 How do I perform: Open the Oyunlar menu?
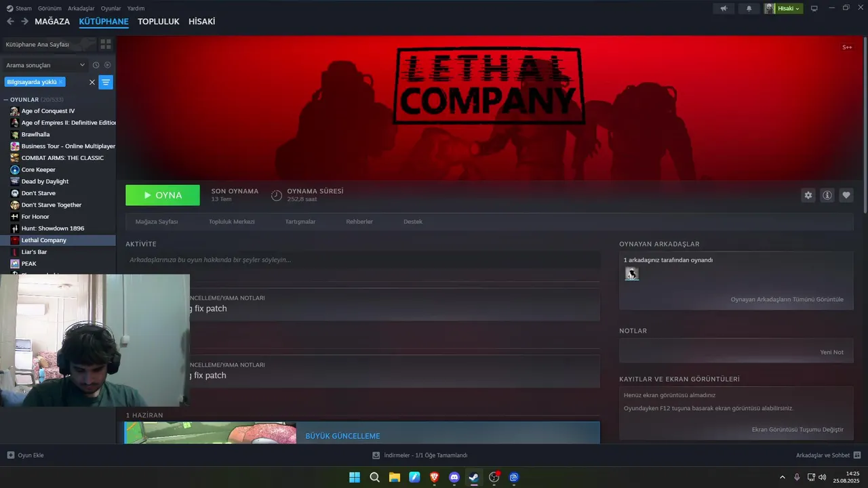111,8
